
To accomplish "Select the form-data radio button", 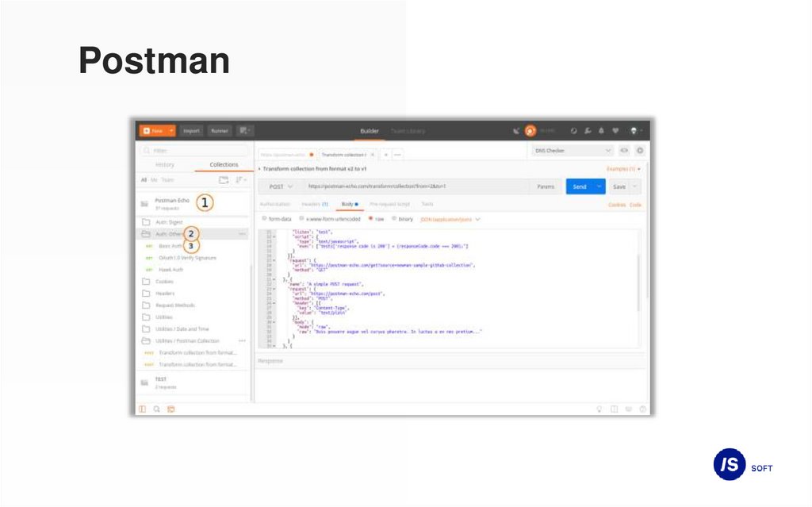I will 265,219.
